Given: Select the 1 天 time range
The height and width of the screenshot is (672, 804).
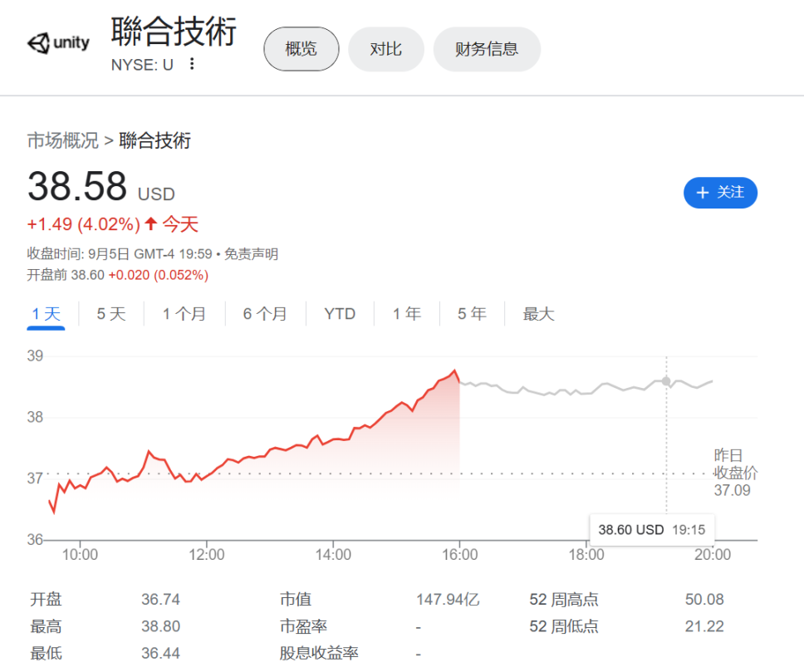Looking at the screenshot, I should (x=47, y=314).
